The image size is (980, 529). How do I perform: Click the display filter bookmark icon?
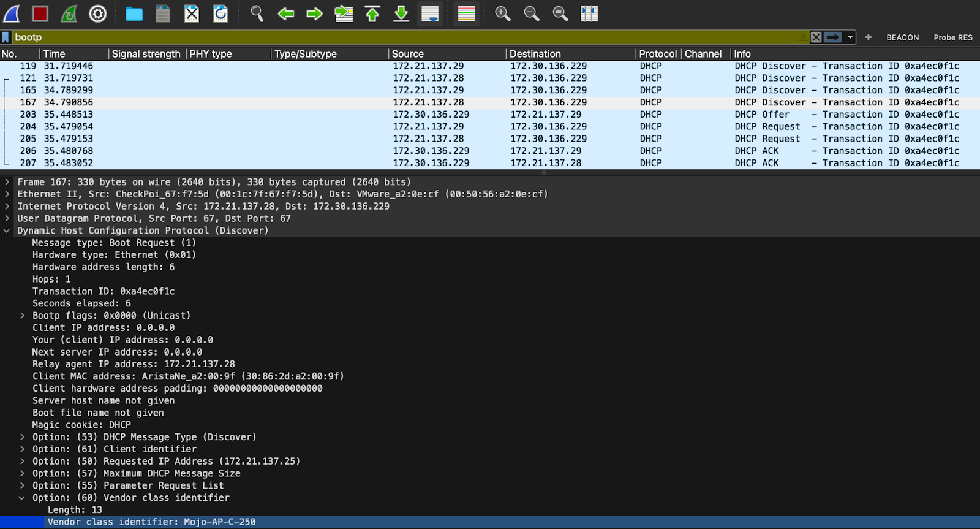6,37
